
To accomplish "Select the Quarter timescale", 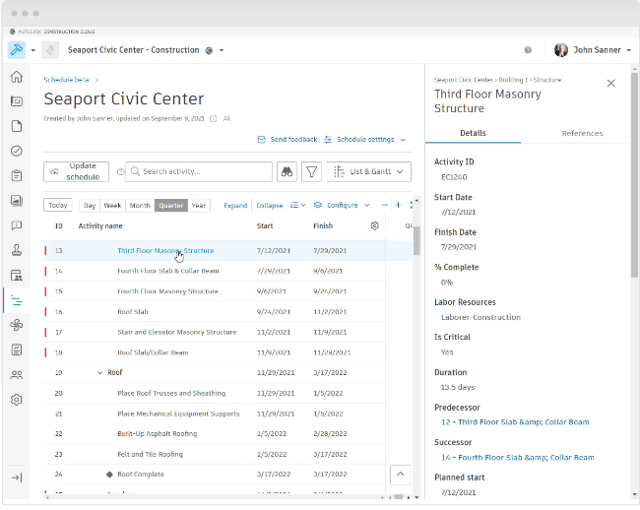I will click(x=171, y=206).
